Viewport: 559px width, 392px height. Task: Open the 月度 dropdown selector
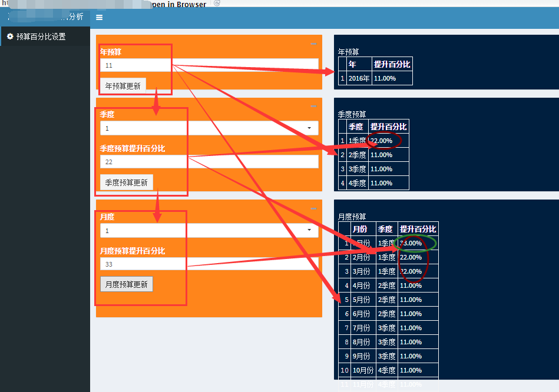(x=209, y=231)
